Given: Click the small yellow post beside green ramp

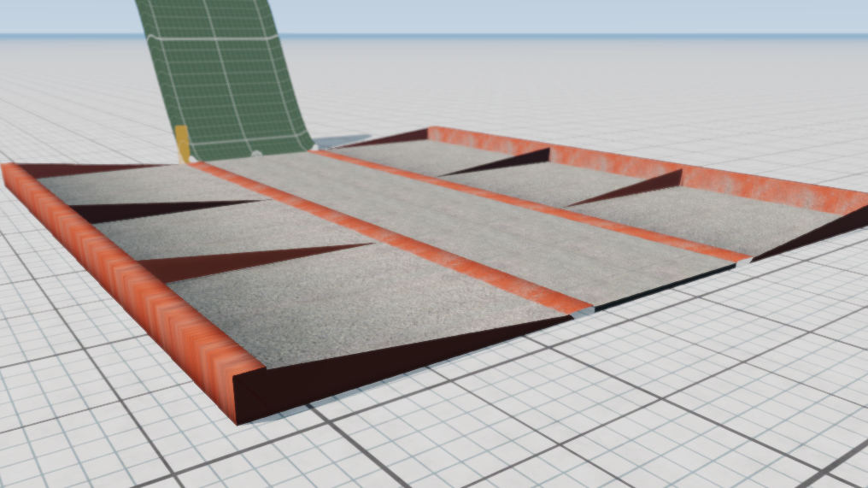Looking at the screenshot, I should tap(182, 144).
